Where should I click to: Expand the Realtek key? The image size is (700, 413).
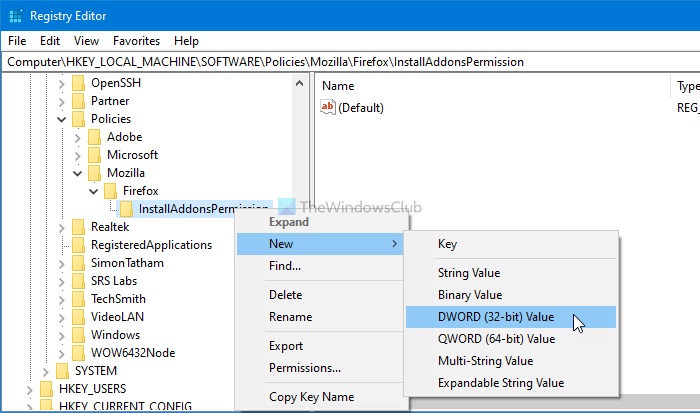[x=62, y=228]
